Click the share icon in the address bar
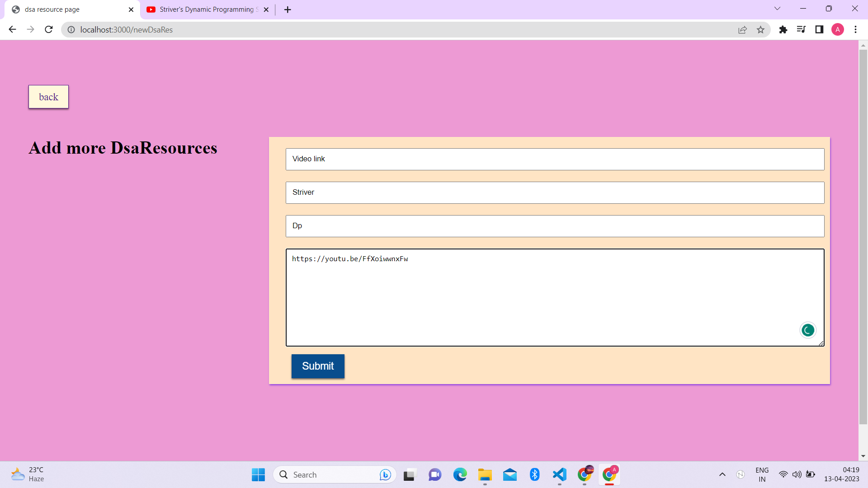The height and width of the screenshot is (488, 868). coord(743,29)
